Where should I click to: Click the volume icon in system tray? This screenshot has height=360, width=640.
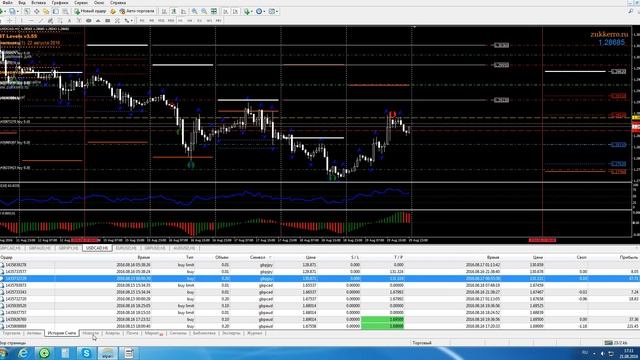pyautogui.click(x=602, y=353)
